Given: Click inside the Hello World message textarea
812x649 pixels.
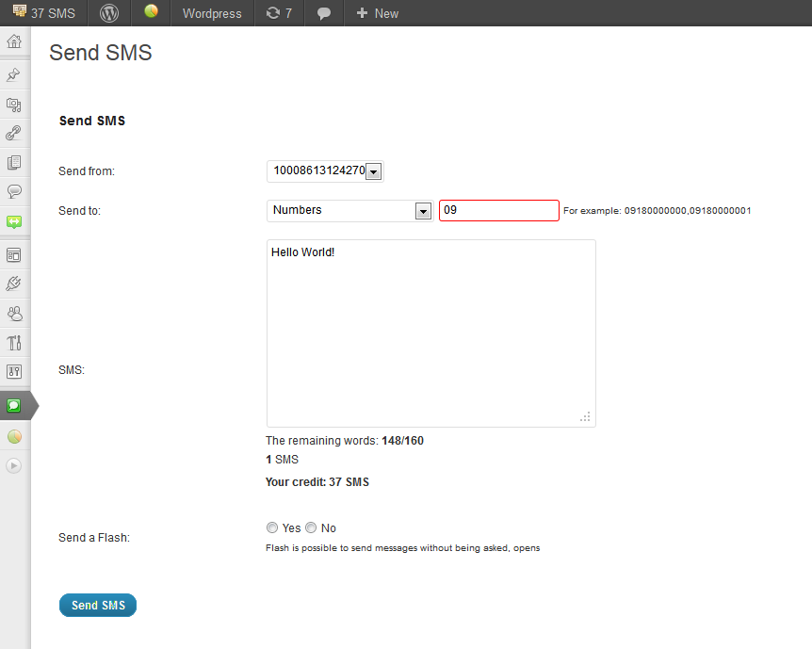Looking at the screenshot, I should pos(430,333).
